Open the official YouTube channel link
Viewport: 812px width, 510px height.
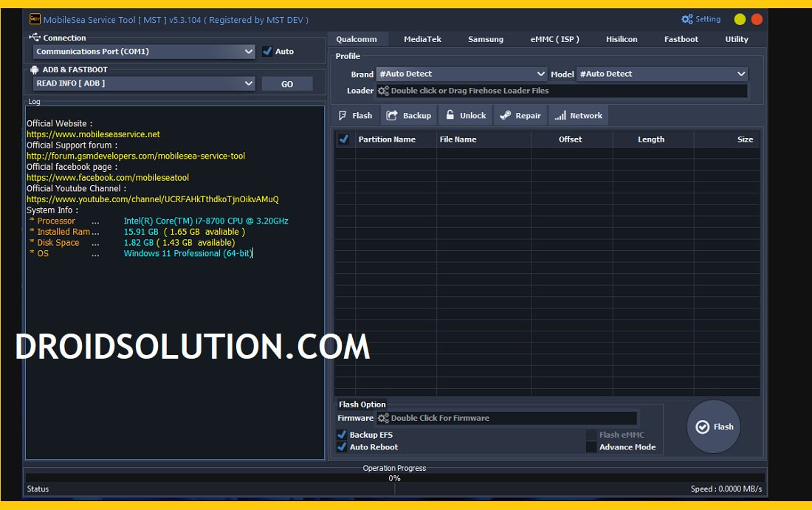pos(153,199)
